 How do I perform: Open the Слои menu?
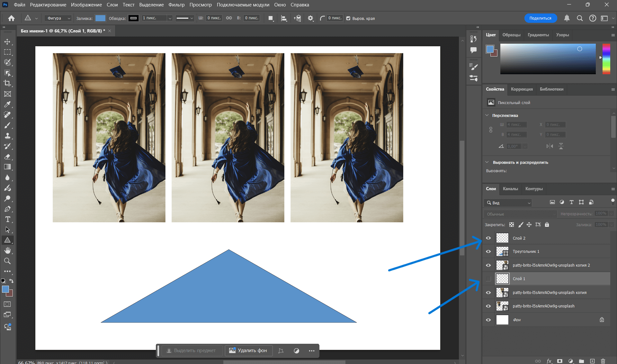coord(112,5)
